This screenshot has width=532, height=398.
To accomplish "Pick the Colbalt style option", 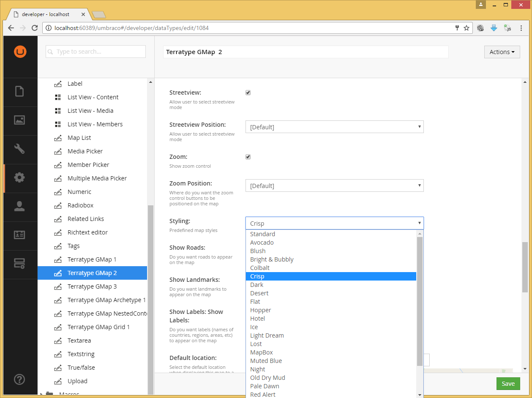I will pos(331,268).
